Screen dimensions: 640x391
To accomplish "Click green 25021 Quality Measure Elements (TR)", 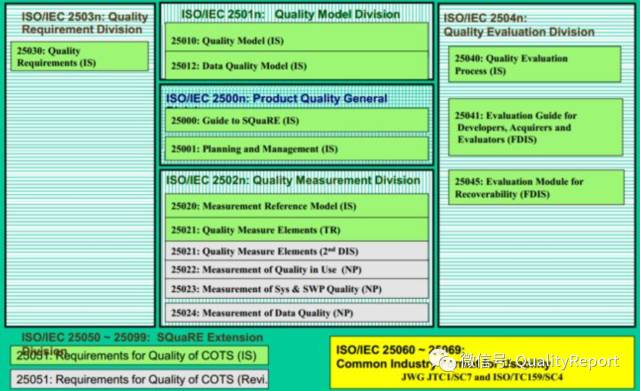I will coord(297,230).
